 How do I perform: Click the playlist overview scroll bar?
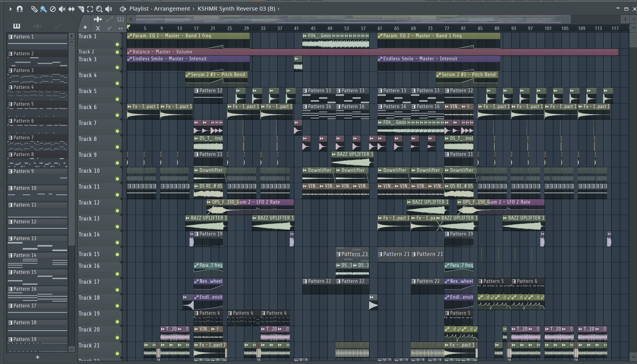[x=353, y=19]
